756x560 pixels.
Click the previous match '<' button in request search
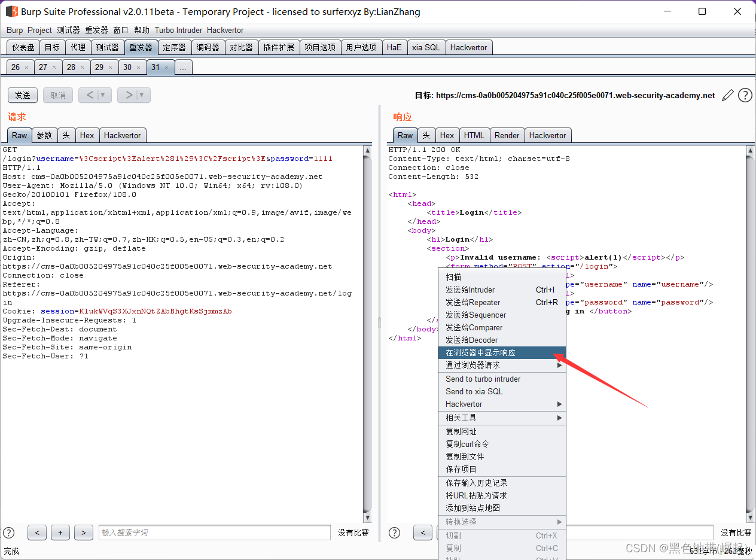tap(37, 532)
